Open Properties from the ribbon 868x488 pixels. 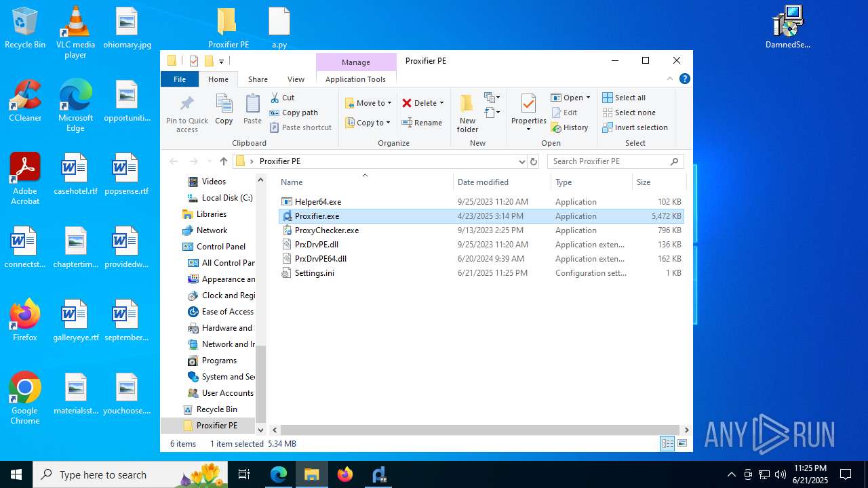[528, 113]
